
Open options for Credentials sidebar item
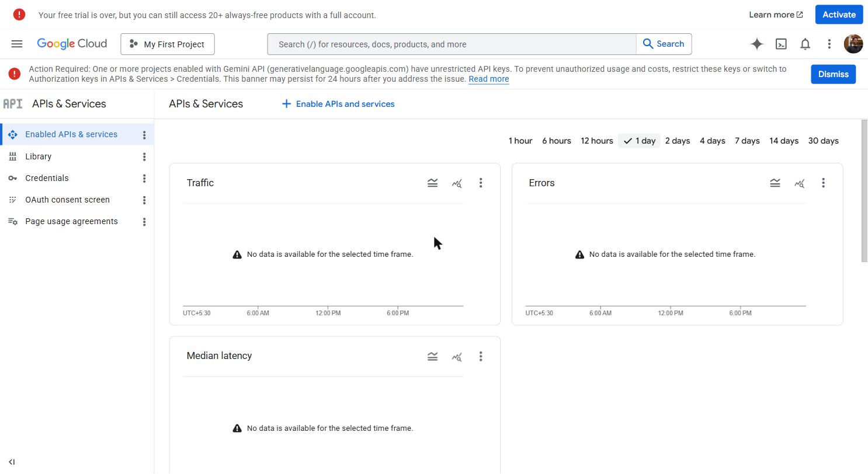[144, 178]
